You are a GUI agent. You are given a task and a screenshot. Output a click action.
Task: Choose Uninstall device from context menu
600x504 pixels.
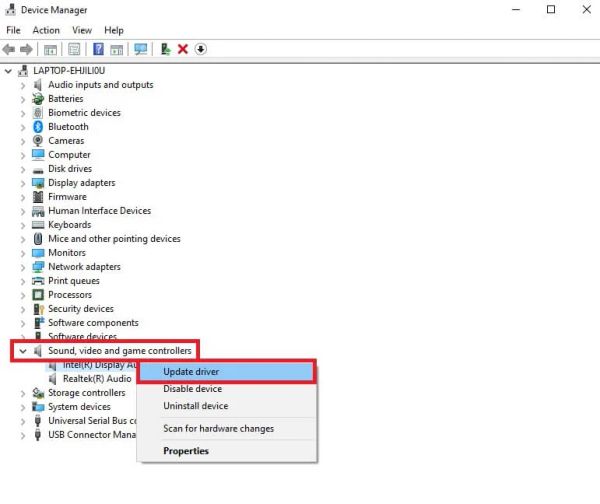point(195,406)
